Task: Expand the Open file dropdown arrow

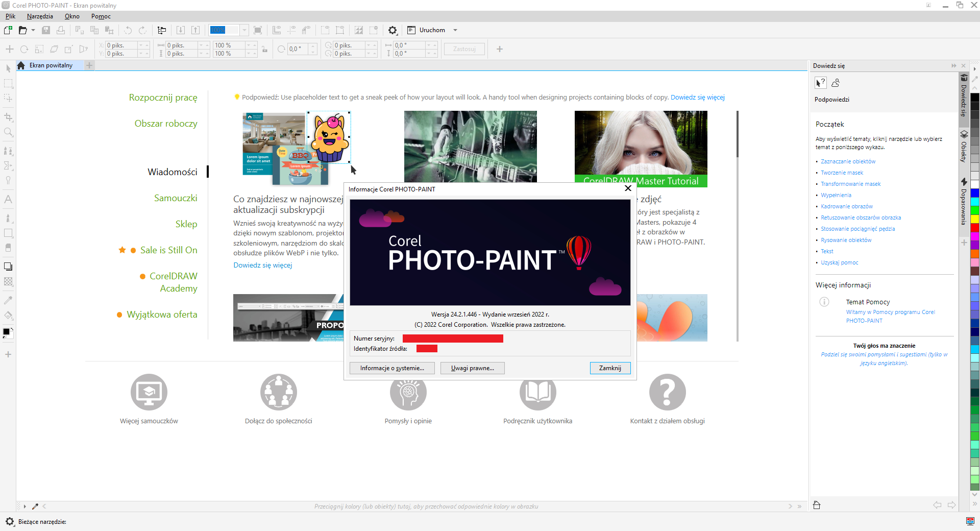Action: pos(33,30)
